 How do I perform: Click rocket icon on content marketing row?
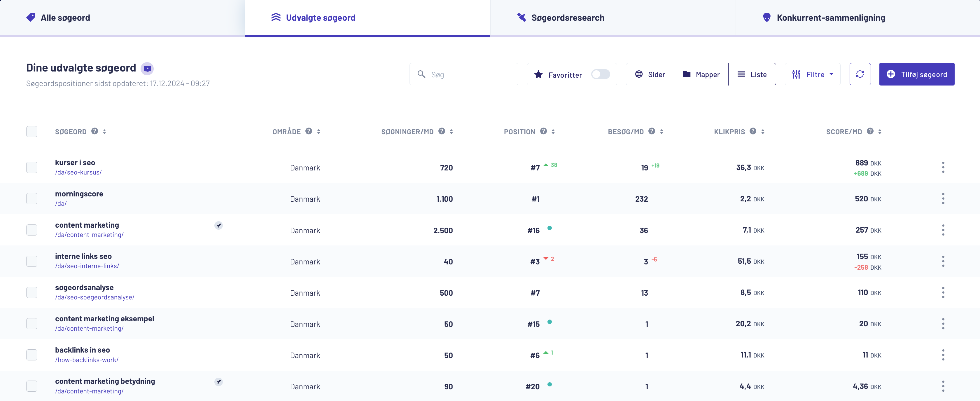point(218,225)
